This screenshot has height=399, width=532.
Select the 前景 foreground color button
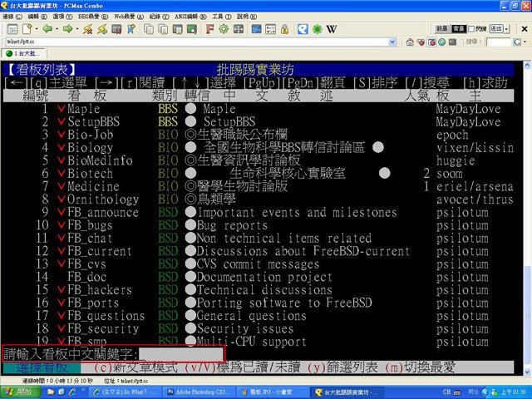click(x=442, y=29)
